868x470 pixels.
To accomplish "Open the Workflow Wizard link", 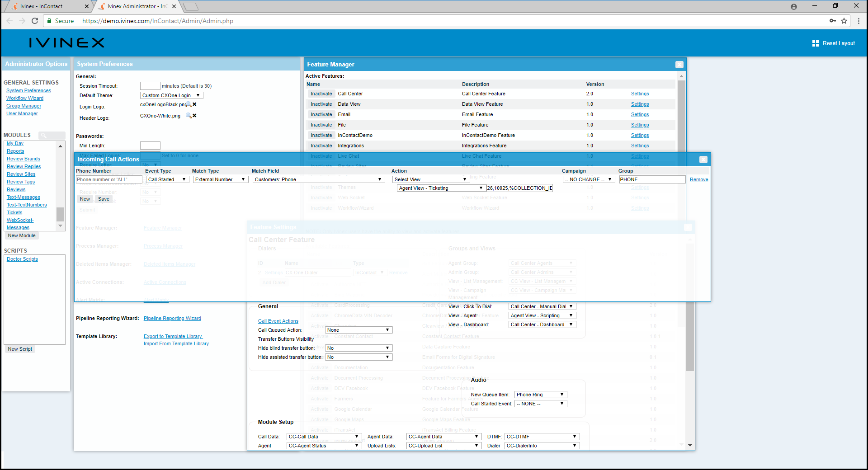I will (25, 99).
